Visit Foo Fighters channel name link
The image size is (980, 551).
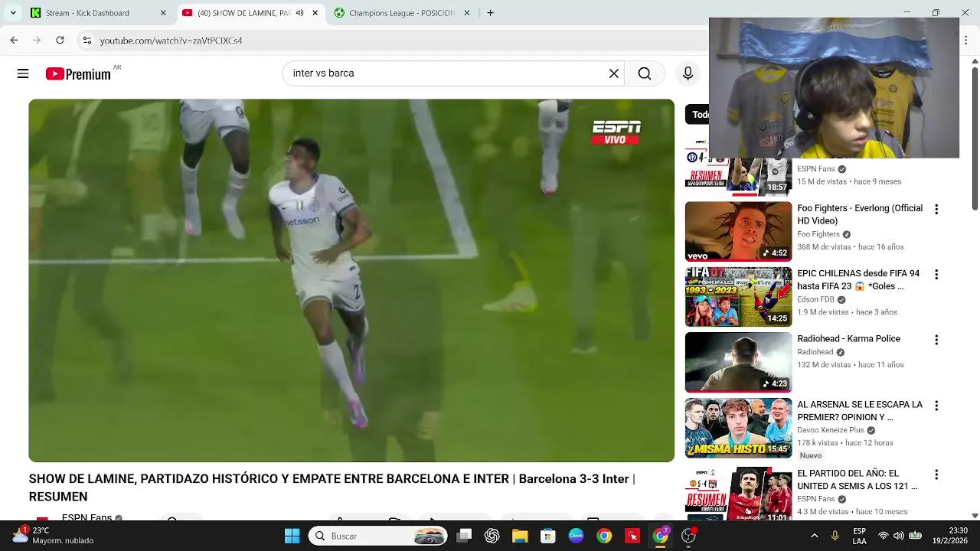pos(818,234)
